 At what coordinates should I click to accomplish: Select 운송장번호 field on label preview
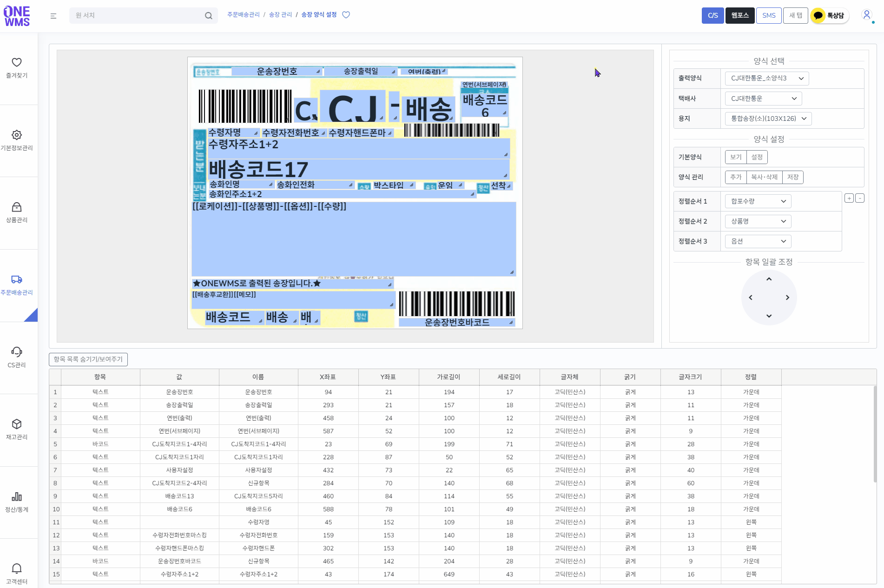click(277, 72)
